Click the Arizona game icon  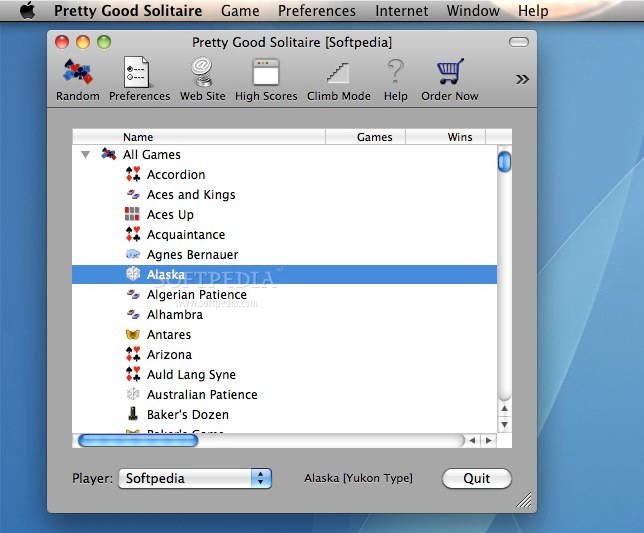(x=133, y=354)
